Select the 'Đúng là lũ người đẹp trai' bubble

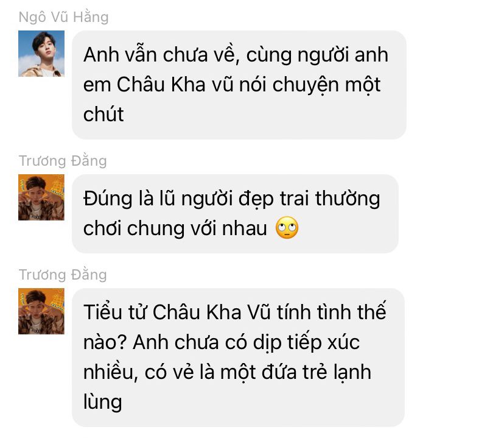point(235,214)
